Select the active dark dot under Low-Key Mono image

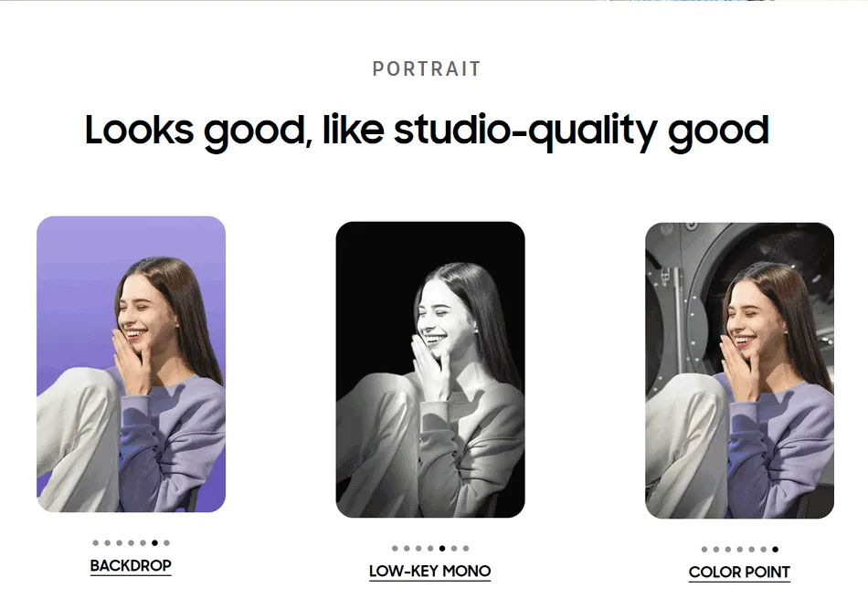pos(442,549)
